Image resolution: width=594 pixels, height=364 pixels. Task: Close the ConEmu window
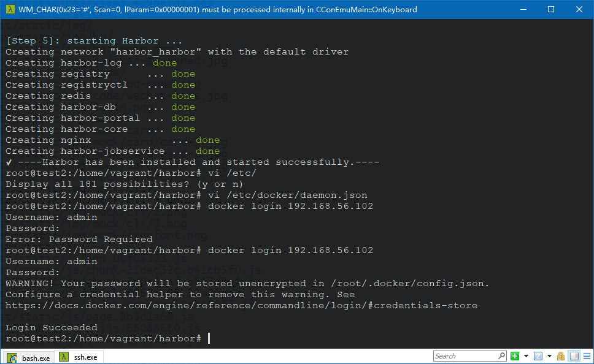tap(579, 9)
